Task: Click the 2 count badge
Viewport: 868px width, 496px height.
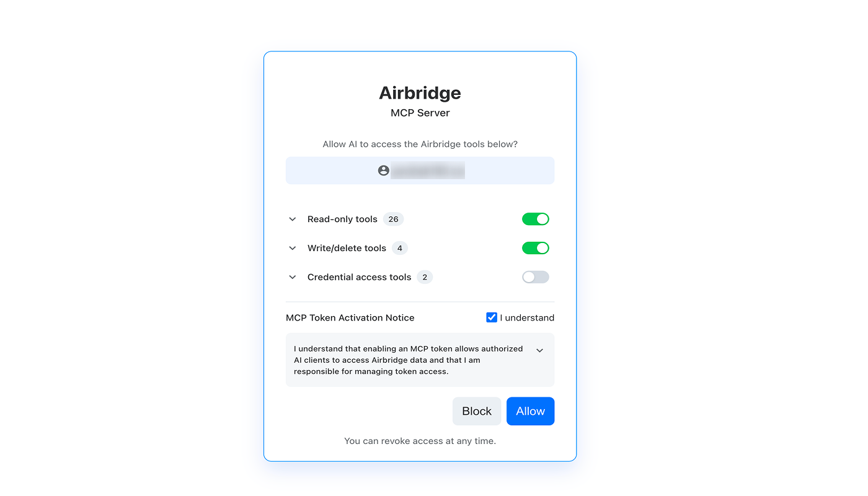Action: tap(425, 277)
